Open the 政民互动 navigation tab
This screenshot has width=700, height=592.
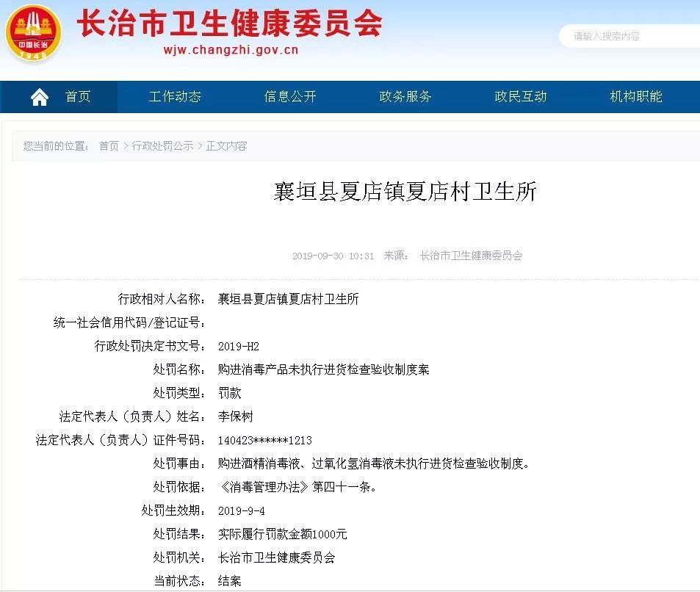[521, 96]
